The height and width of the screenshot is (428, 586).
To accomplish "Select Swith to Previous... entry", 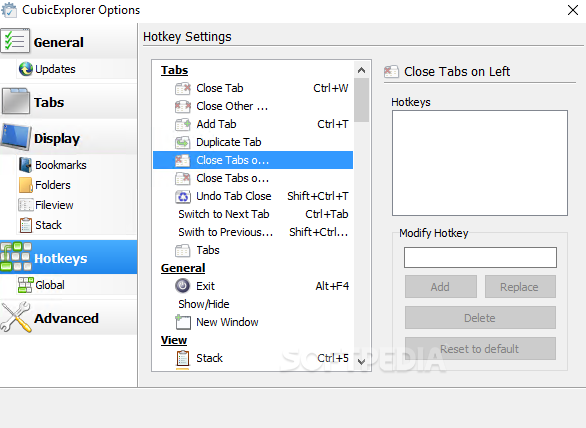I will click(x=253, y=232).
